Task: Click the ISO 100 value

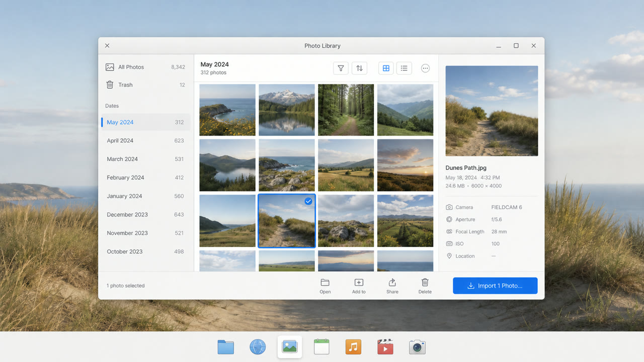Action: pos(496,244)
